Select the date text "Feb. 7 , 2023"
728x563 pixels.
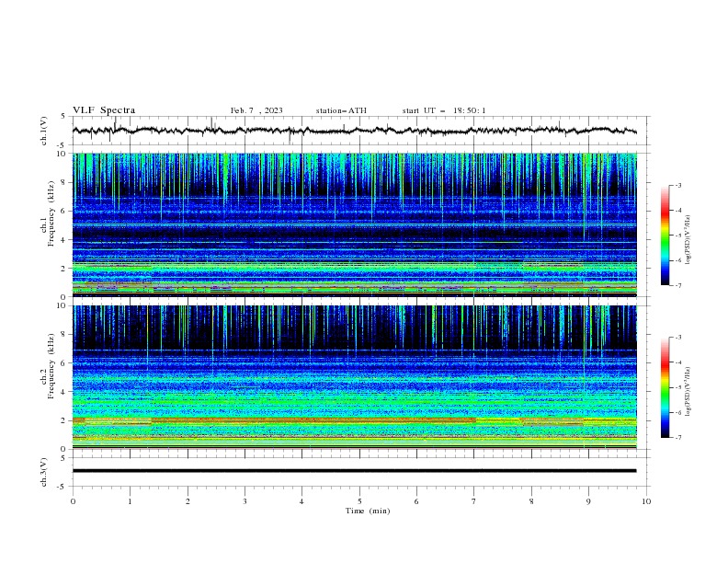[256, 110]
